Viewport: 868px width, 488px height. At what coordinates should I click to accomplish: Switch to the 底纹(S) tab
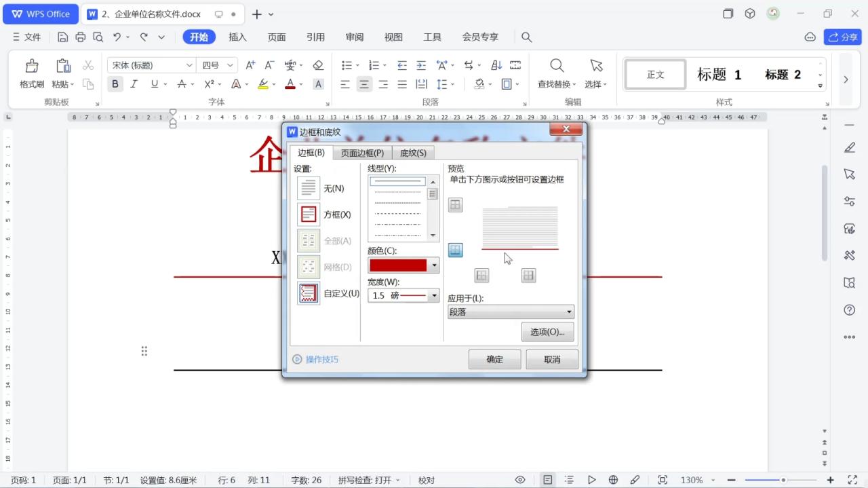pos(413,153)
